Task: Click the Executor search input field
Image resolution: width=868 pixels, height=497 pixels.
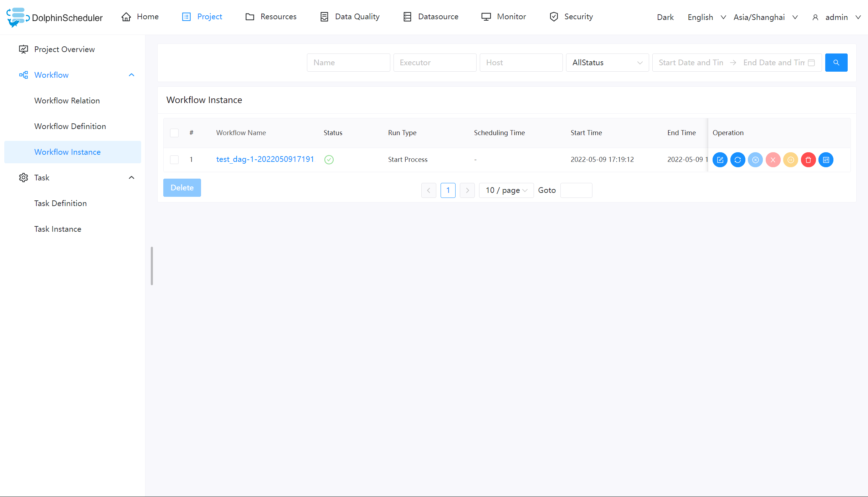Action: point(435,63)
